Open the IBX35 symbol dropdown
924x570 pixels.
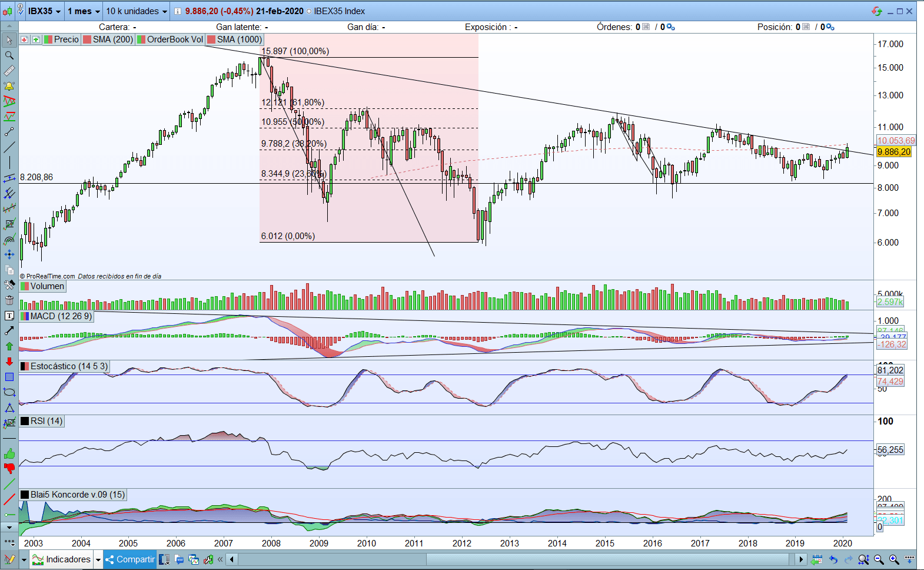[x=44, y=11]
